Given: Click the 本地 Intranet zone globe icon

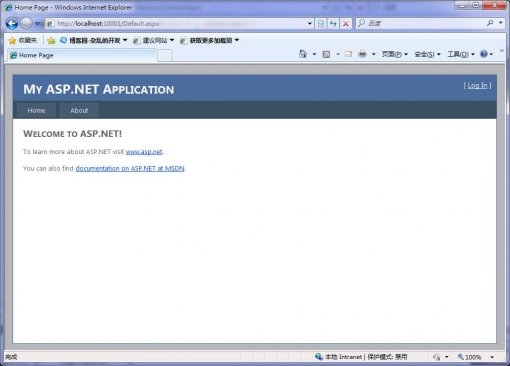Looking at the screenshot, I should click(319, 357).
